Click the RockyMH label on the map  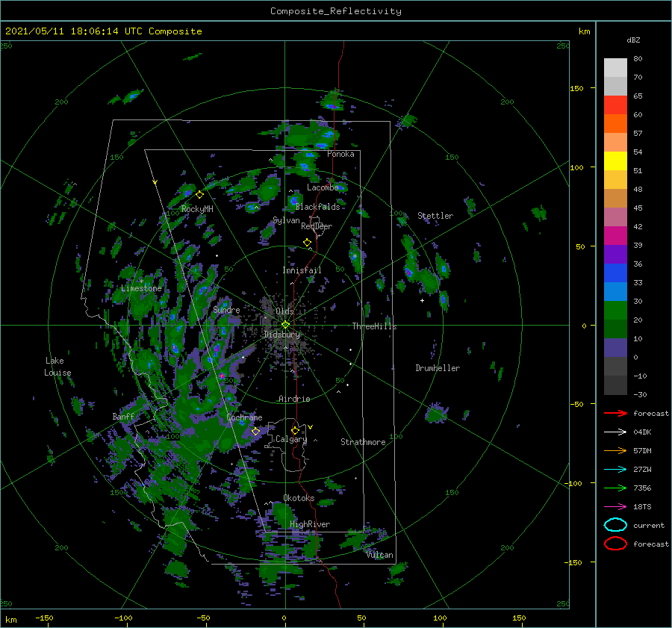pos(197,209)
